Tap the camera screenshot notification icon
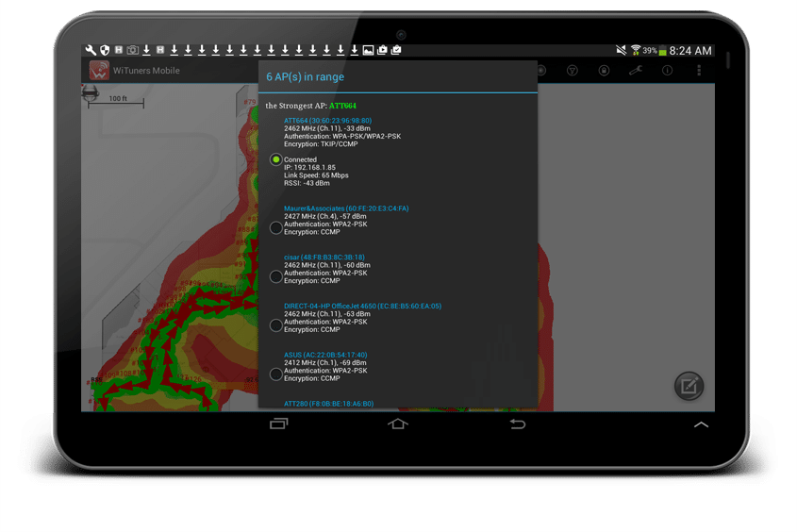 click(133, 50)
